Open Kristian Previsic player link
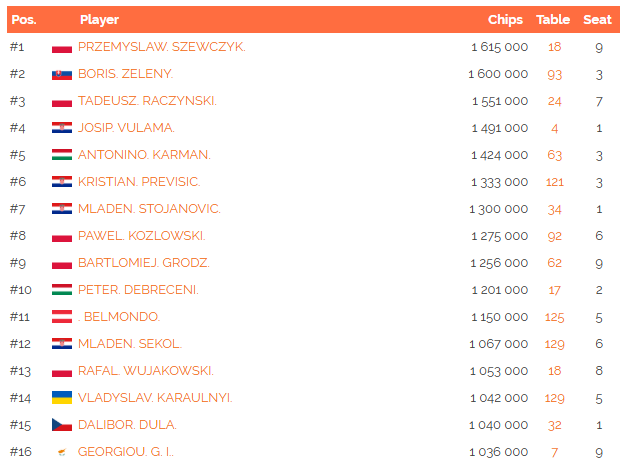628x469 pixels. pos(139,182)
